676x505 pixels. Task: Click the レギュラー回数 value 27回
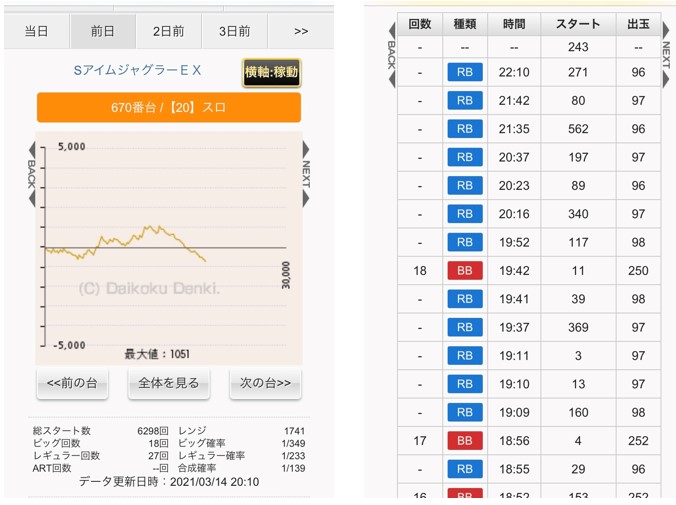(158, 456)
